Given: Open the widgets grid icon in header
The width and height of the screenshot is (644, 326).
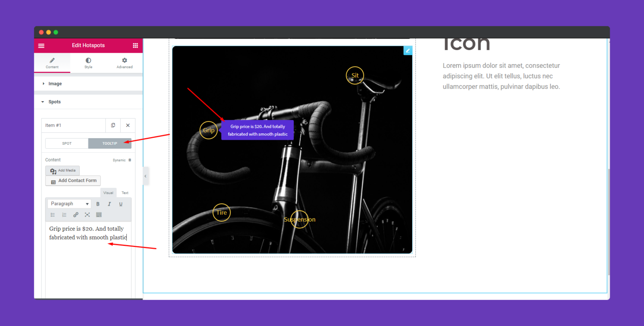Looking at the screenshot, I should coord(135,46).
